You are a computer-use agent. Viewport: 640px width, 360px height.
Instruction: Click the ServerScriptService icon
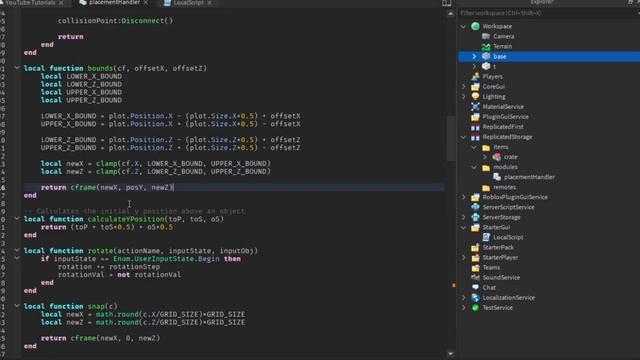(x=475, y=207)
